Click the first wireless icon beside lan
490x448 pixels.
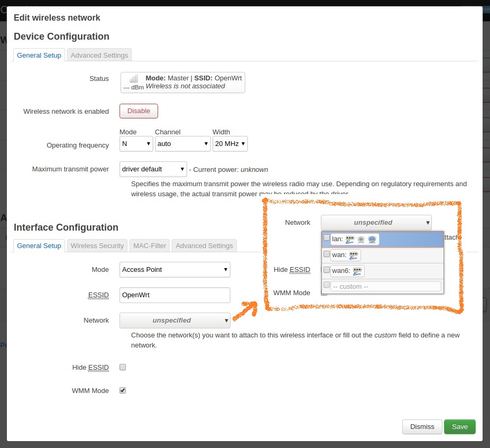[361, 240]
